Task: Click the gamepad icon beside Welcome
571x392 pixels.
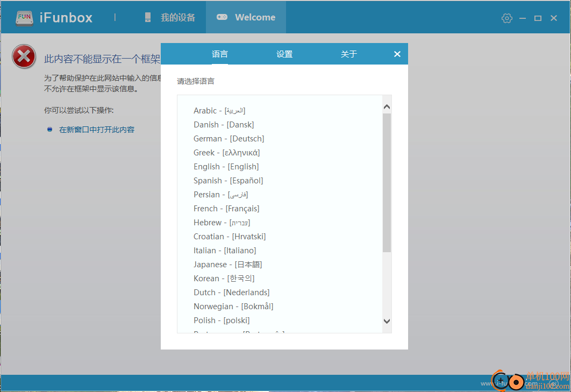Action: pos(222,17)
